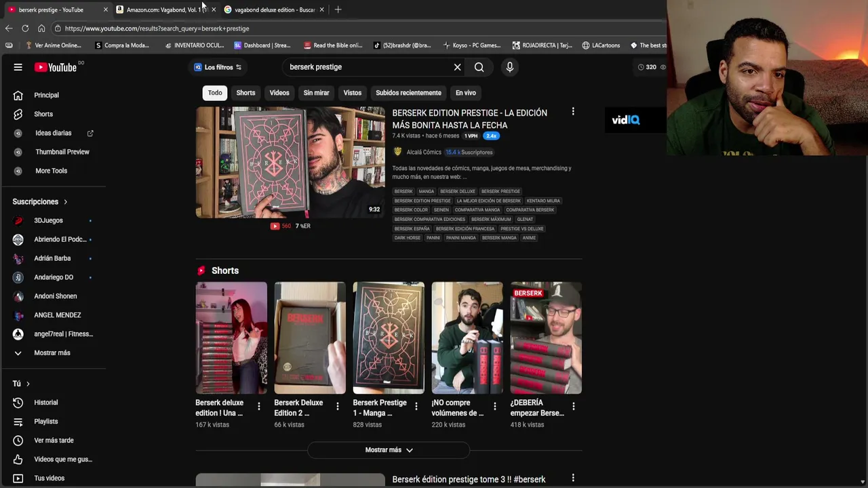The image size is (868, 488).
Task: Open options for NO compre volúmenes short
Action: pos(494,406)
